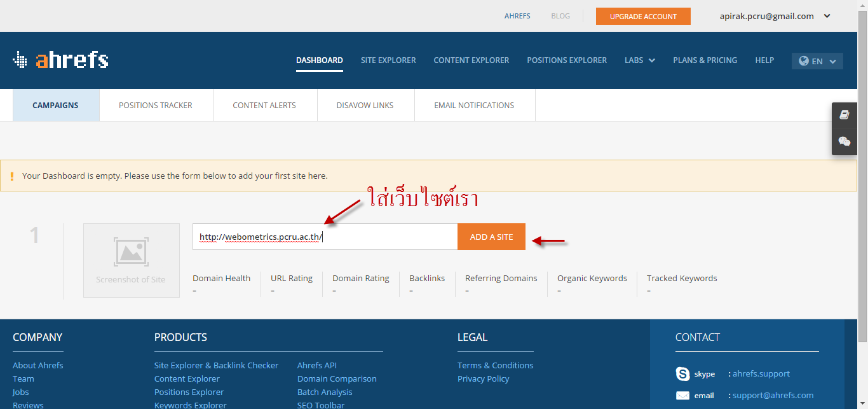
Task: Switch to the Positions Tracker tab
Action: pyautogui.click(x=156, y=106)
